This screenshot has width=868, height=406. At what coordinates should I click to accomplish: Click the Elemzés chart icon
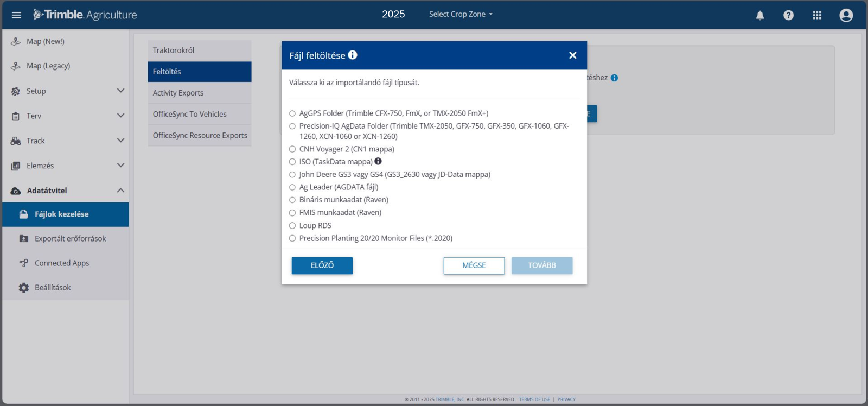coord(16,166)
